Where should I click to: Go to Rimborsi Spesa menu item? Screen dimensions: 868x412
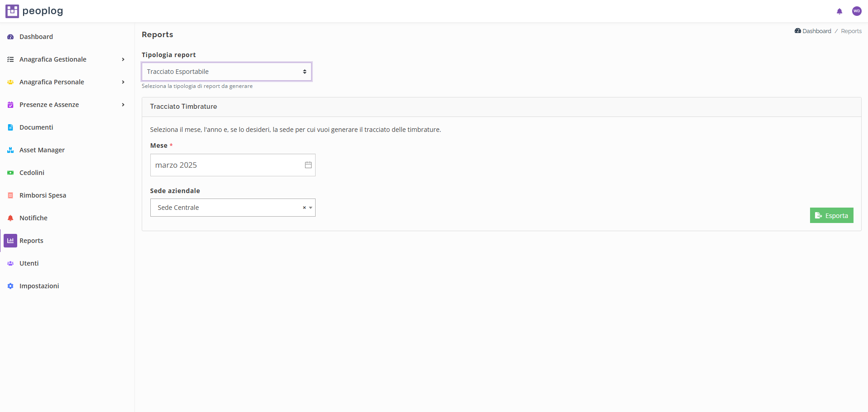point(43,195)
